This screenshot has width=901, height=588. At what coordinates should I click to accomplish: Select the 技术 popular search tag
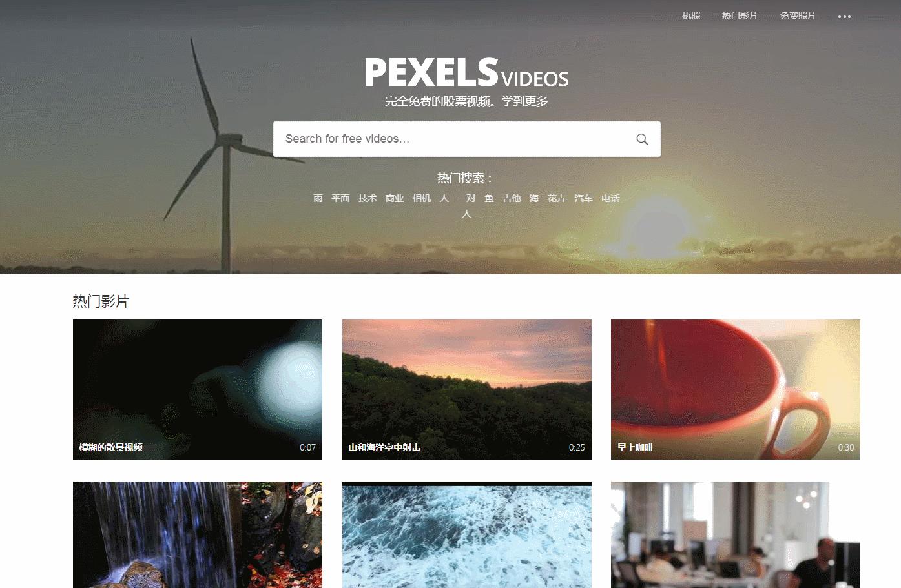point(368,198)
